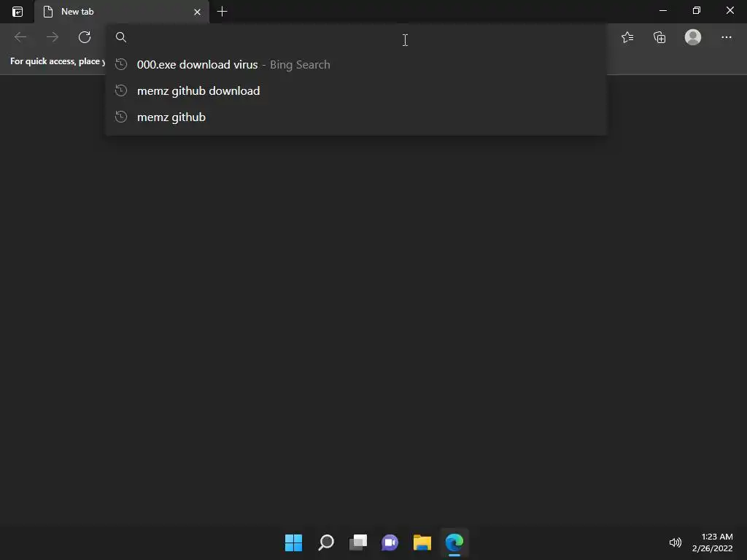Minimize the Edge window
747x560 pixels.
(663, 10)
